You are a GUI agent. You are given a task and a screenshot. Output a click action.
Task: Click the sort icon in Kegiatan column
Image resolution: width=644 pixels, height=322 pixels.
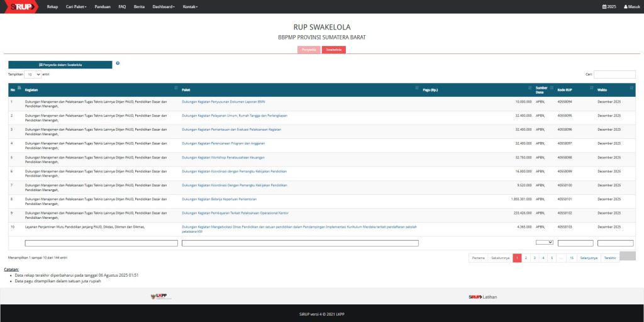click(x=175, y=88)
